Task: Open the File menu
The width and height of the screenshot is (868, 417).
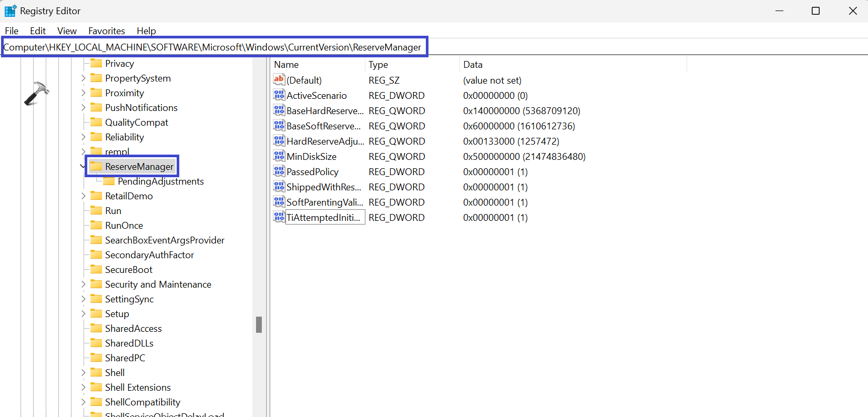Action: (x=12, y=30)
